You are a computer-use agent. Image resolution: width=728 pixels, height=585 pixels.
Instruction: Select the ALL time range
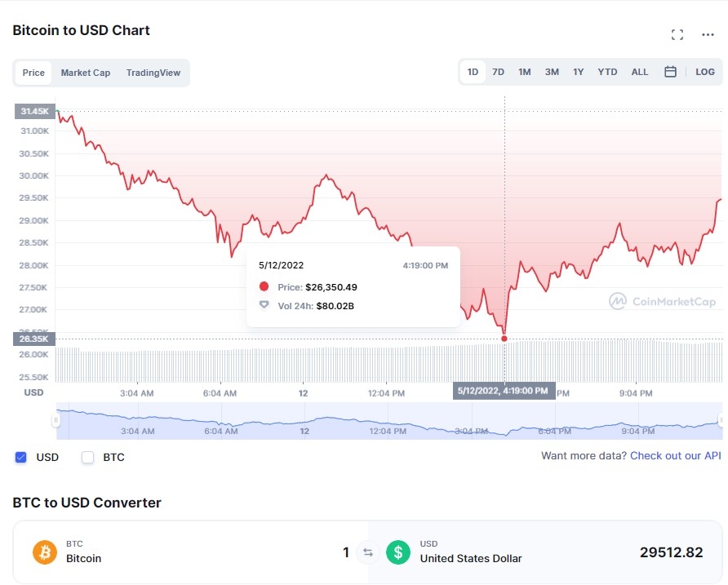coord(639,72)
